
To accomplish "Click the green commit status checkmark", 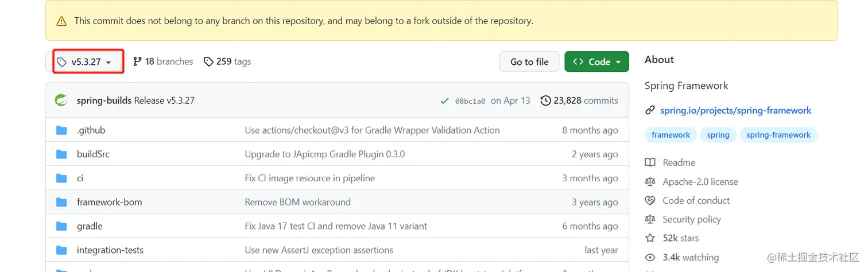I will tap(444, 101).
